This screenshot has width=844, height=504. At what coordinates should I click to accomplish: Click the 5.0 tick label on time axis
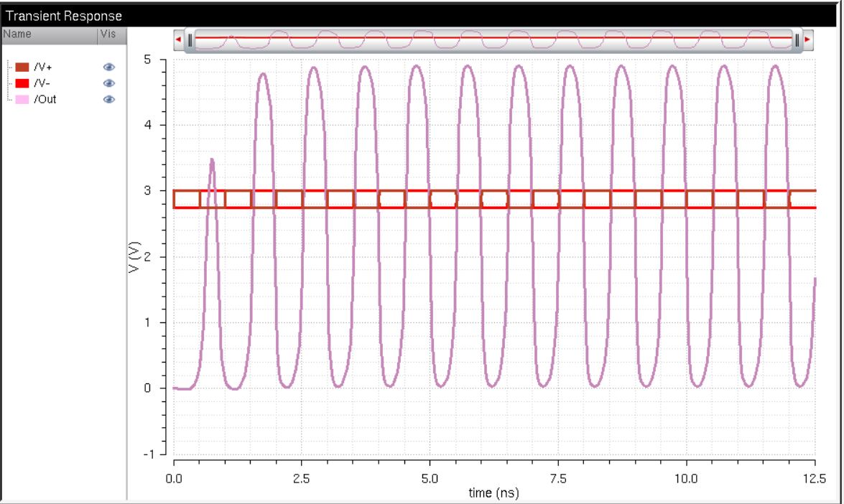click(x=430, y=479)
